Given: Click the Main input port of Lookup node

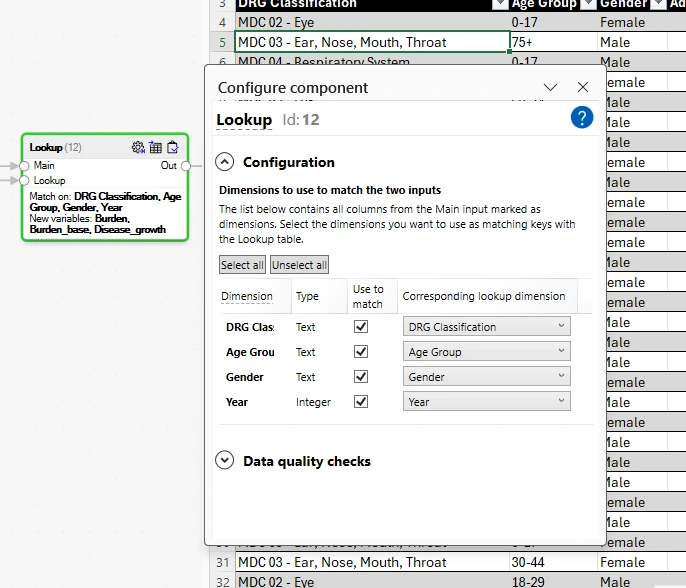Looking at the screenshot, I should [24, 166].
